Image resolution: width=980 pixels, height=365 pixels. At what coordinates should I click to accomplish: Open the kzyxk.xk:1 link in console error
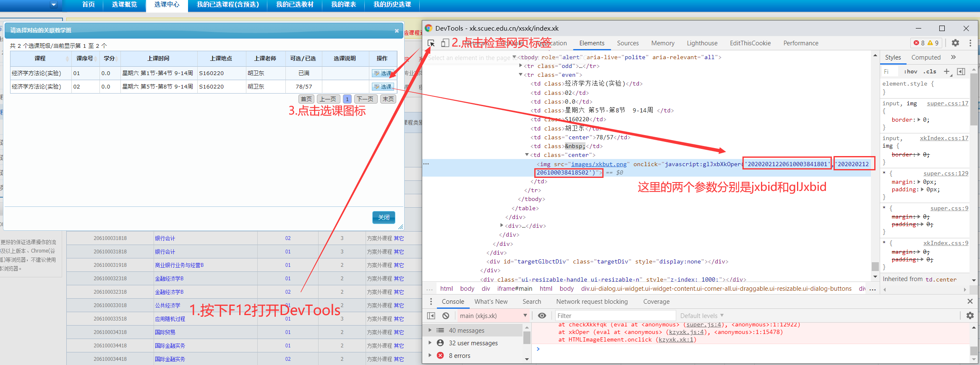click(x=676, y=339)
